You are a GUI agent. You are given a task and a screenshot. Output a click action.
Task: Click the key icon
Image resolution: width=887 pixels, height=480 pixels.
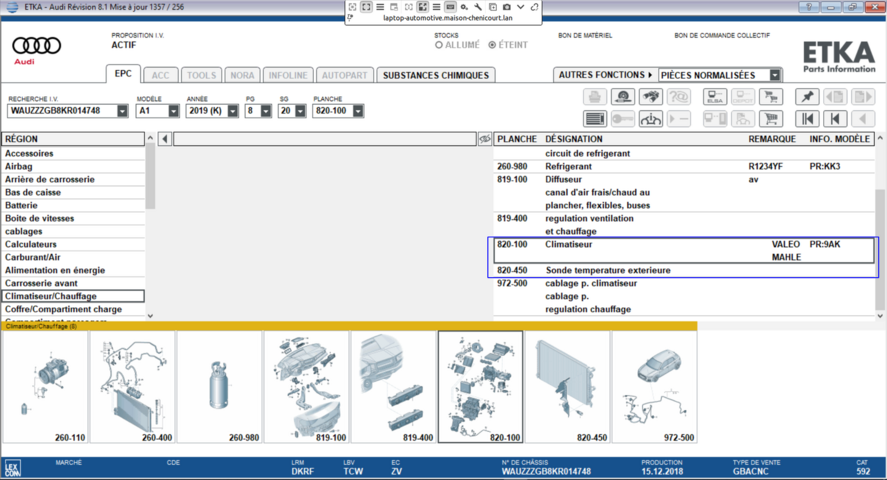[623, 119]
